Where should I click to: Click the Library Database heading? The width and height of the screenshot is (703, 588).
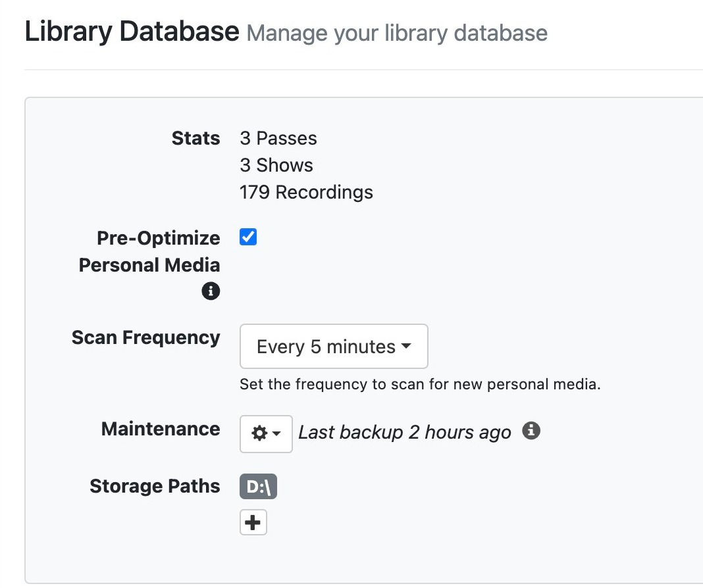pyautogui.click(x=132, y=32)
